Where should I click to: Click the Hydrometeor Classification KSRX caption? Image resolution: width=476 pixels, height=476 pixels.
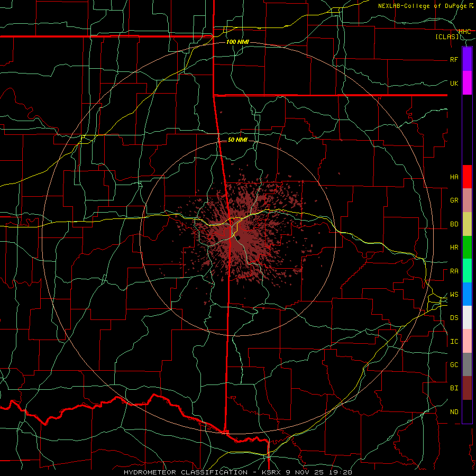[x=237, y=472]
